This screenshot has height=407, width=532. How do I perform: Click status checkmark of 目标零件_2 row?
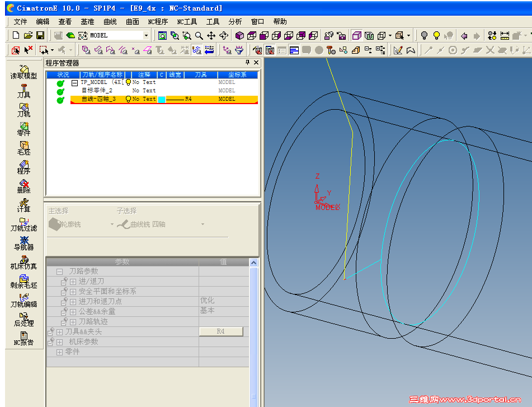[x=60, y=92]
